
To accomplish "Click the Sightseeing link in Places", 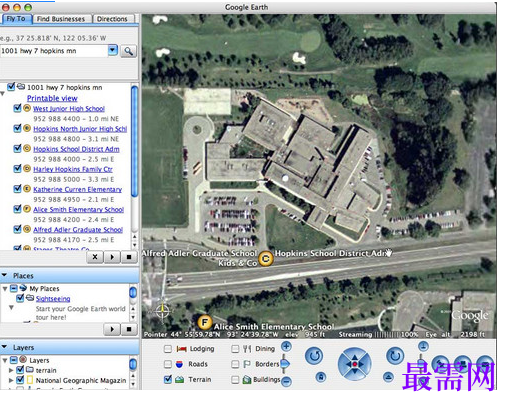I will click(x=53, y=299).
